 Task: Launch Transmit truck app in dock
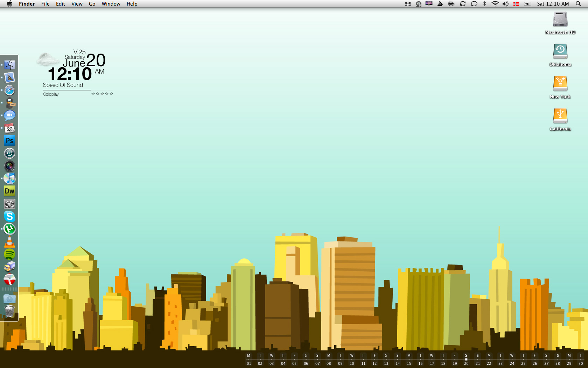pyautogui.click(x=9, y=267)
